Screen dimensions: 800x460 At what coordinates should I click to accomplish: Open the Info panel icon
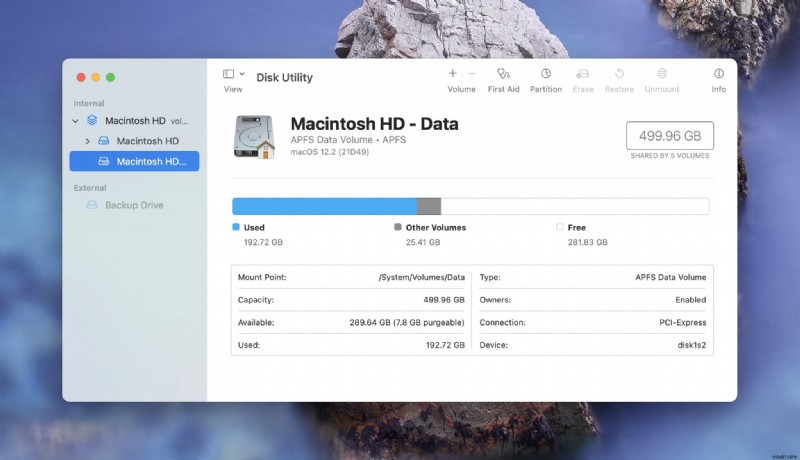[718, 74]
